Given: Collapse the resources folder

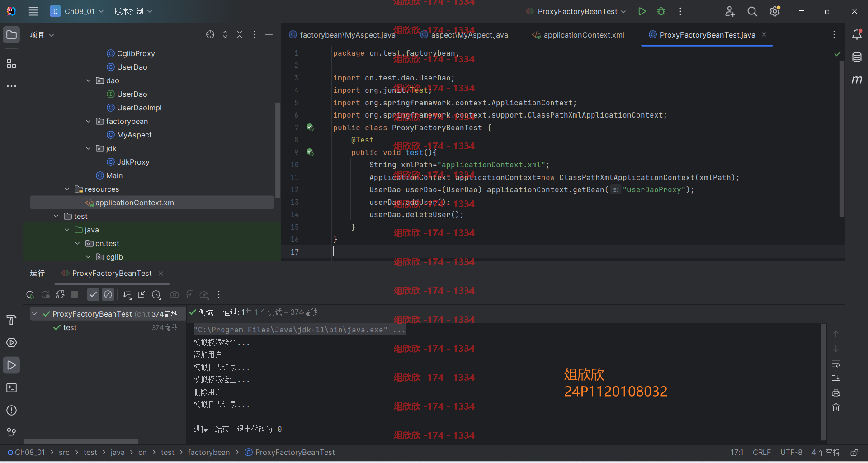Looking at the screenshot, I should (67, 189).
